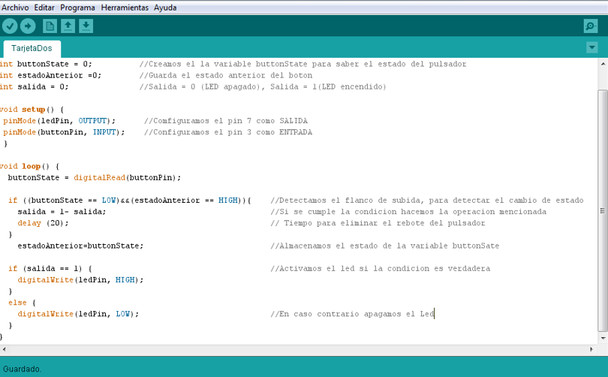Click 'digitalWrite(ledPin, HIGH);' line
Viewport: 608px width, 377px height.
pos(80,280)
